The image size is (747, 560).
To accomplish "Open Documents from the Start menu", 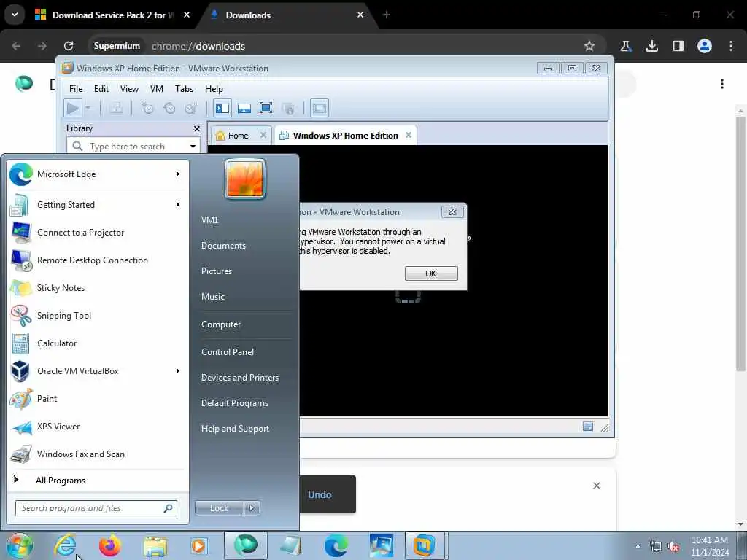I will click(223, 246).
